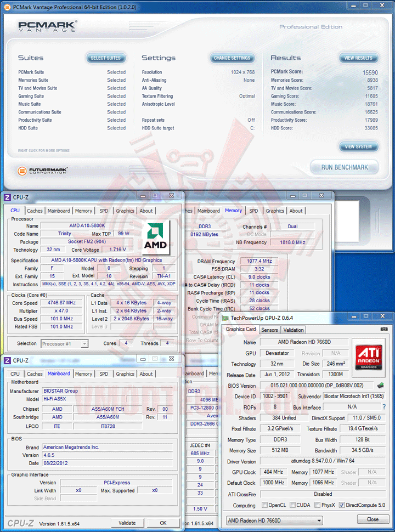Image resolution: width=395 pixels, height=532 pixels.
Task: Enable the CUDA checkbox
Action: 292,505
